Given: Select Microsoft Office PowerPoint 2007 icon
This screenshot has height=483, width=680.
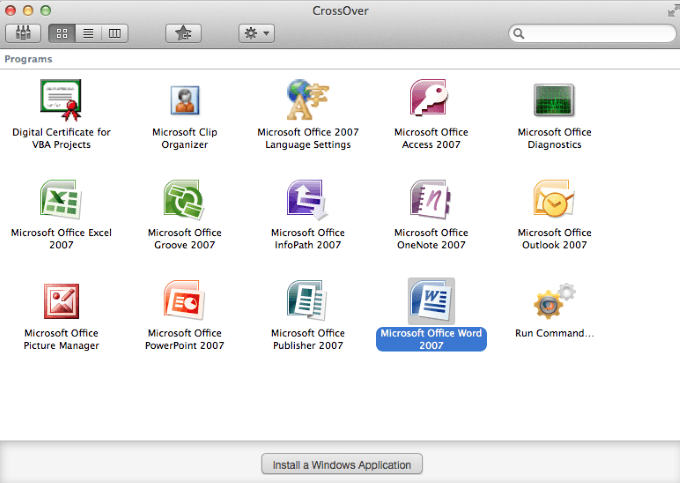Looking at the screenshot, I should coord(184,300).
